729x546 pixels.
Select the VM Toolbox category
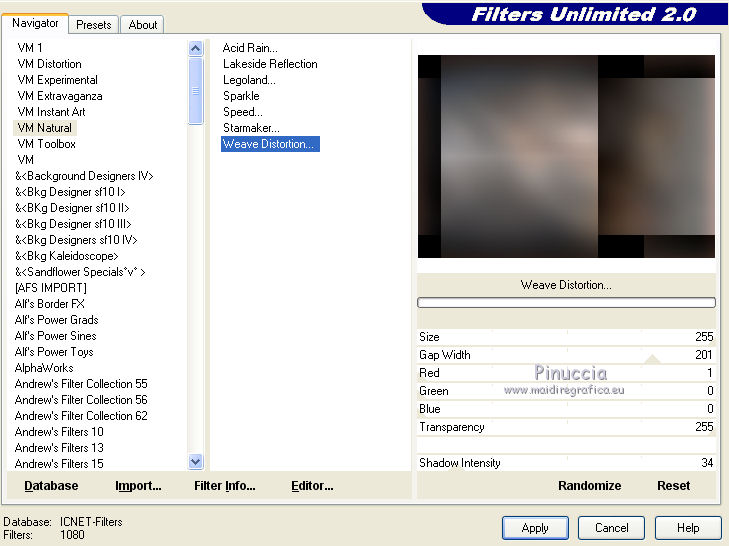click(46, 144)
